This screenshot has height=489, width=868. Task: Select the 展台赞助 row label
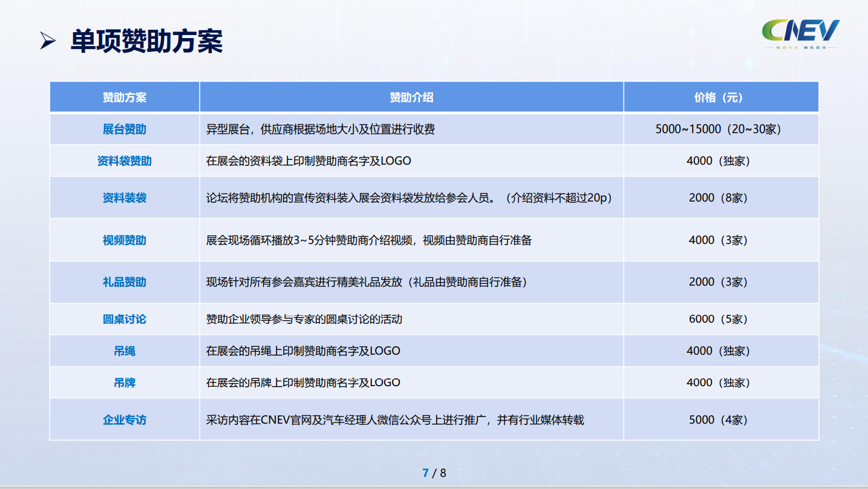pos(125,129)
